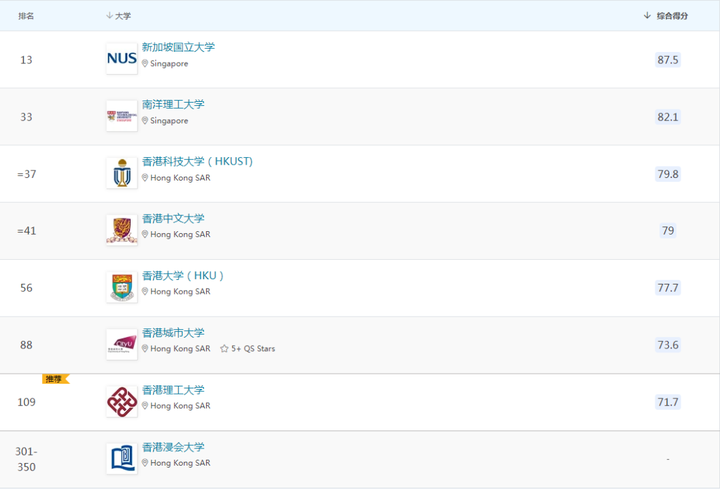Click score 79 for 香港中文大学
Screen dimensions: 720x489
[x=668, y=230]
